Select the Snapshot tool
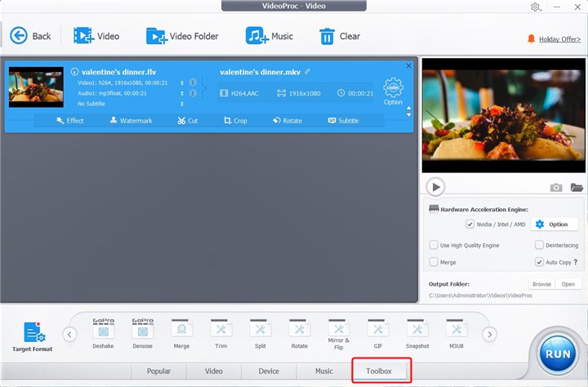This screenshot has width=588, height=387. (417, 333)
